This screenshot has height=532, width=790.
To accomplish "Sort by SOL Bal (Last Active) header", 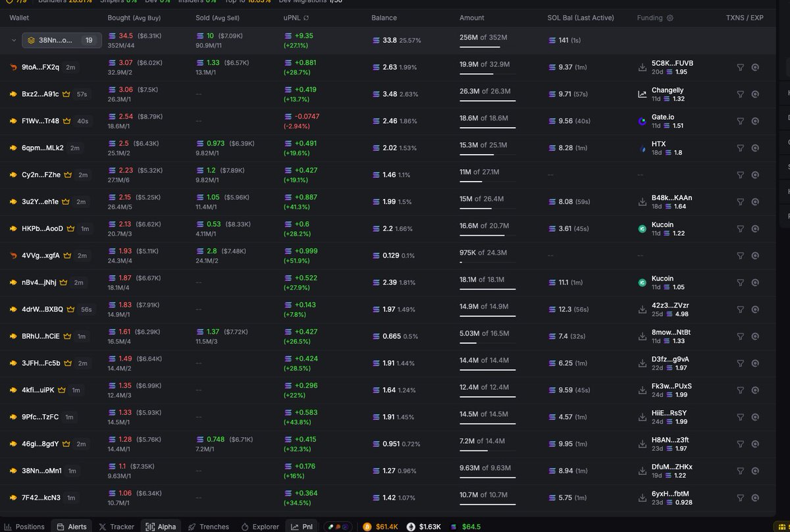I will 581,18.
